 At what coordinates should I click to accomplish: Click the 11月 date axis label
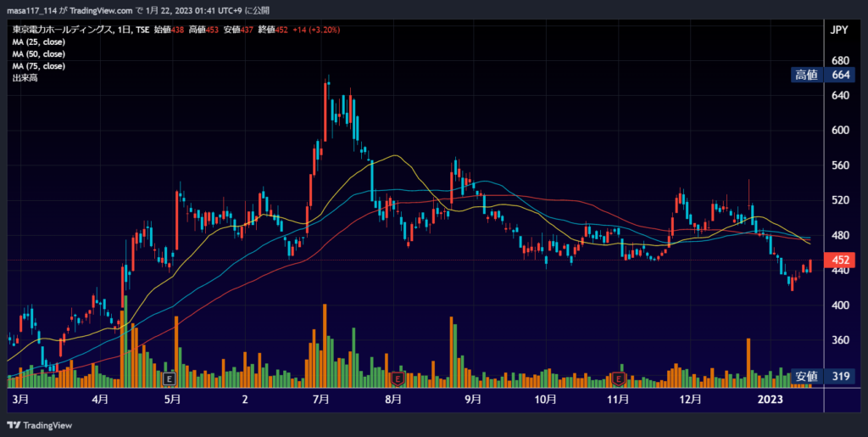pos(618,400)
